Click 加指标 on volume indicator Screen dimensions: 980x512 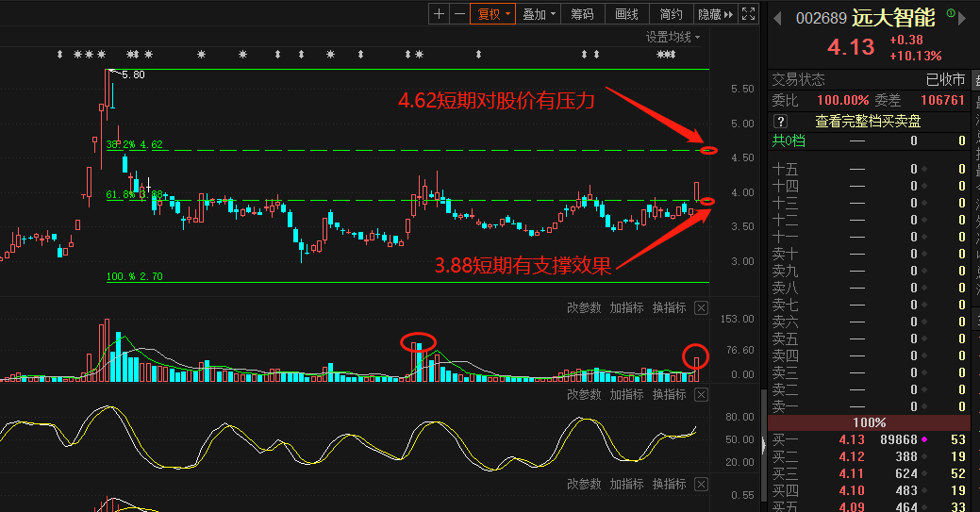[627, 307]
